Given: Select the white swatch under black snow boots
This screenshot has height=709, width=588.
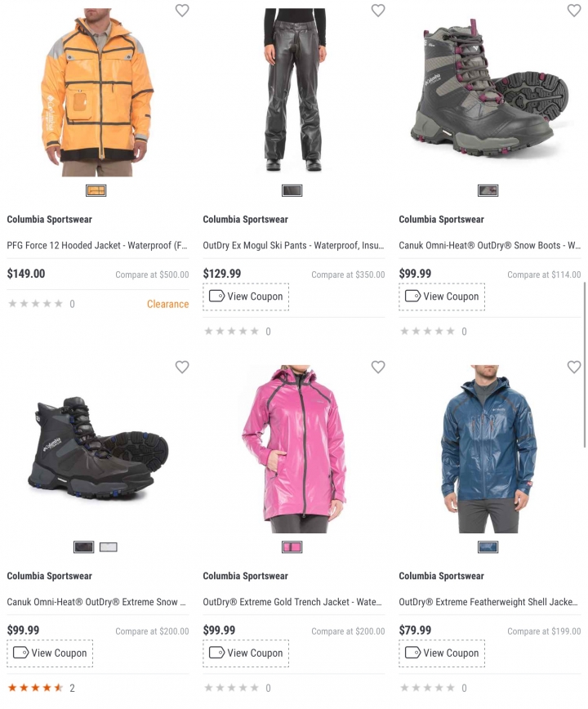Looking at the screenshot, I should pyautogui.click(x=108, y=547).
